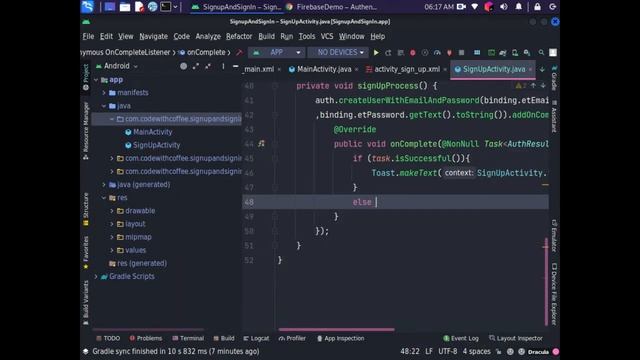Toggle the Build Variants side panel
Screen dimensions: 640x360
click(86, 302)
